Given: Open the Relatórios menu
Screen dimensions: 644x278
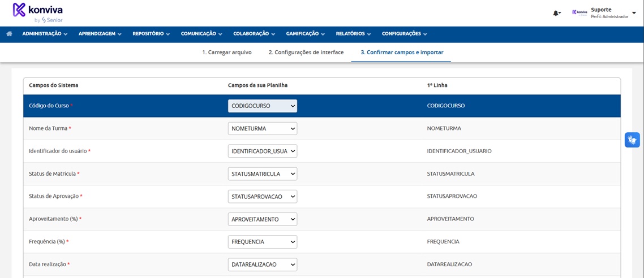Looking at the screenshot, I should click(353, 34).
